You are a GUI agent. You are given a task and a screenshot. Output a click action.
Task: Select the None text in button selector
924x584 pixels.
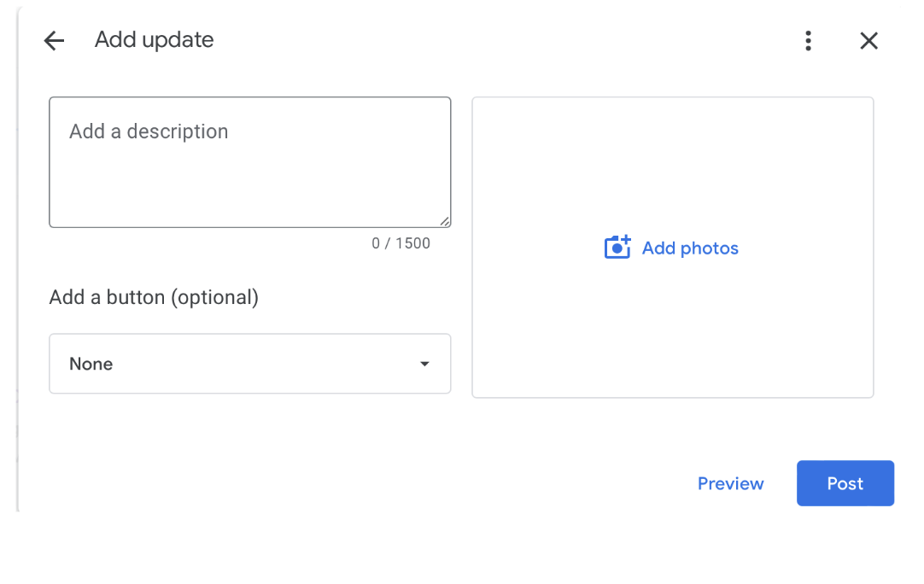(91, 364)
